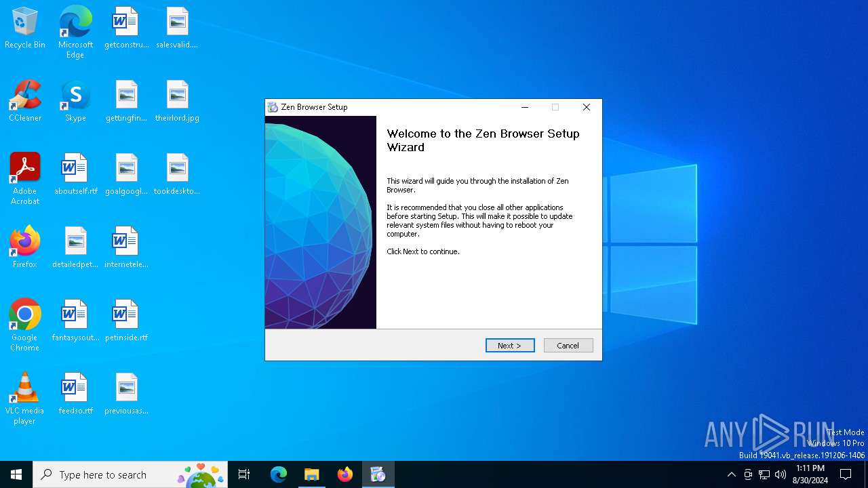Image resolution: width=868 pixels, height=488 pixels.
Task: Open the network status tray icon
Action: [764, 474]
